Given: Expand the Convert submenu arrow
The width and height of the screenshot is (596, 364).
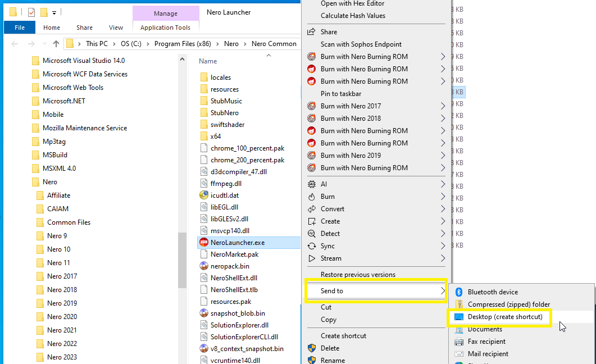Looking at the screenshot, I should [443, 209].
